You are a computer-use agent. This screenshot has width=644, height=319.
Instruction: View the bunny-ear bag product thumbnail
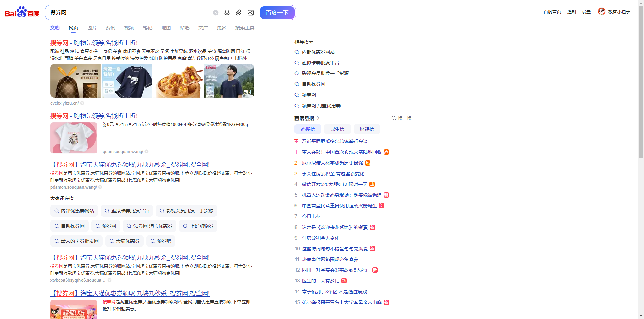(75, 81)
